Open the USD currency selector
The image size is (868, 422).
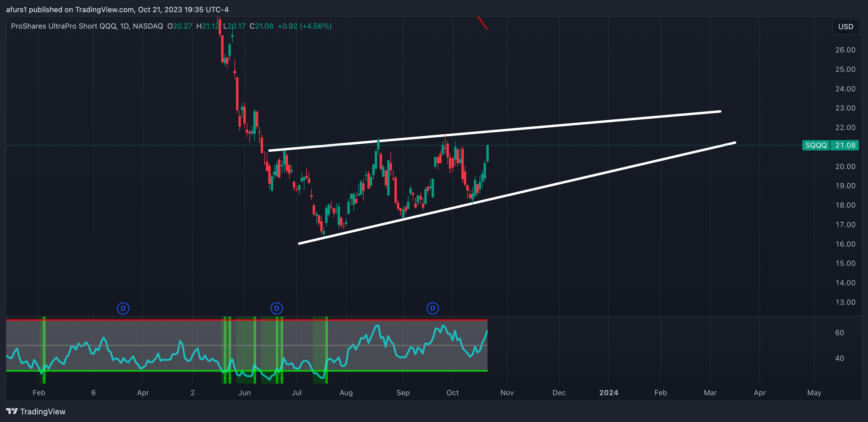point(845,27)
